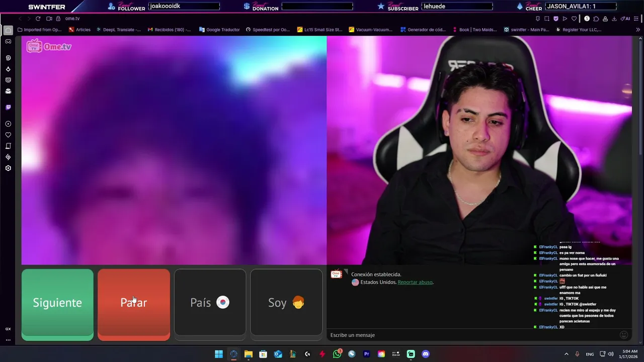Open Premiere Pro from the taskbar
644x362 pixels.
(x=366, y=354)
